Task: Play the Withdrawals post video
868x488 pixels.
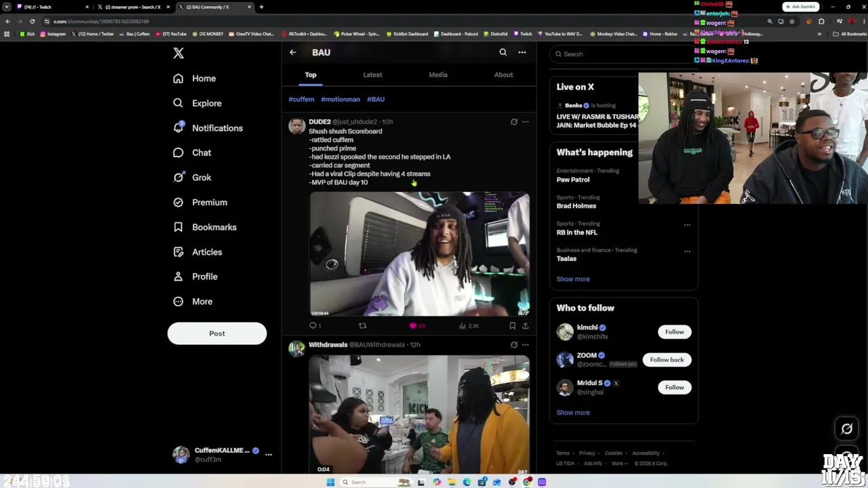Action: (420, 414)
